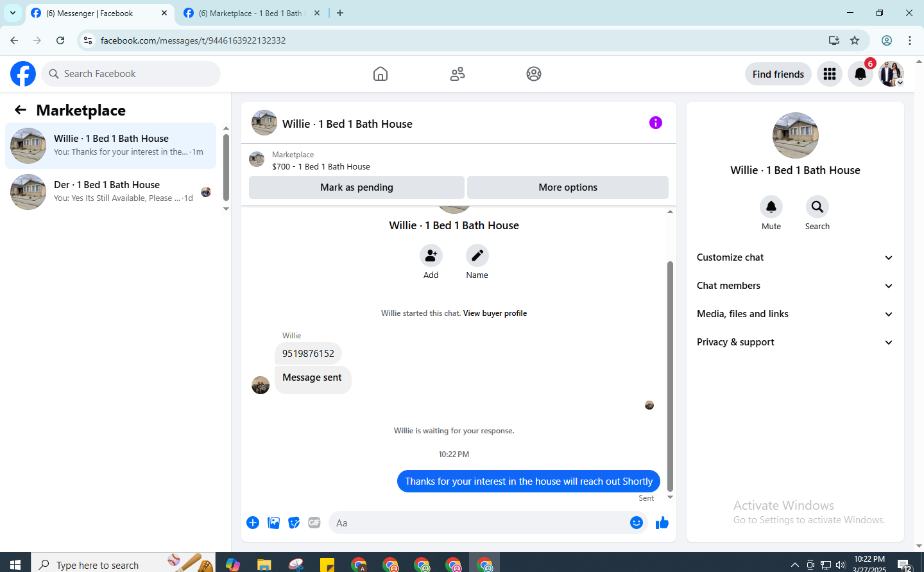View site information icon in address bar
This screenshot has height=572, width=924.
coord(88,40)
